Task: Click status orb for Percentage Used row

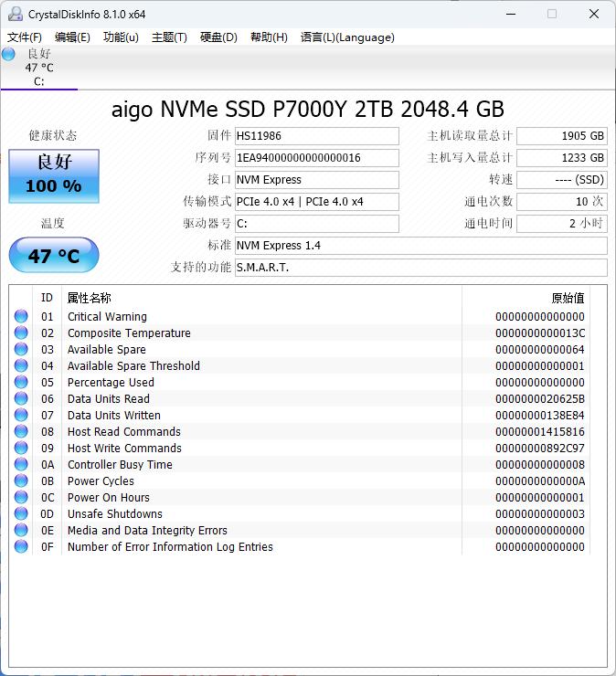Action: [x=21, y=382]
